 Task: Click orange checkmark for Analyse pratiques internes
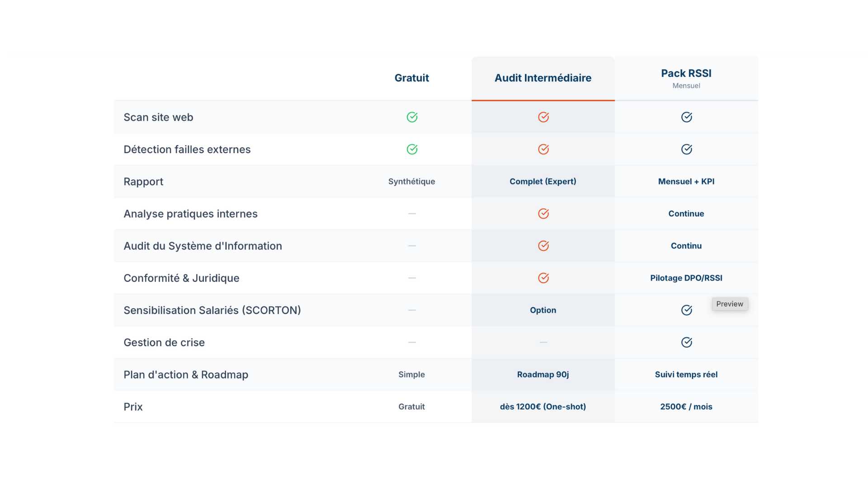pos(543,213)
